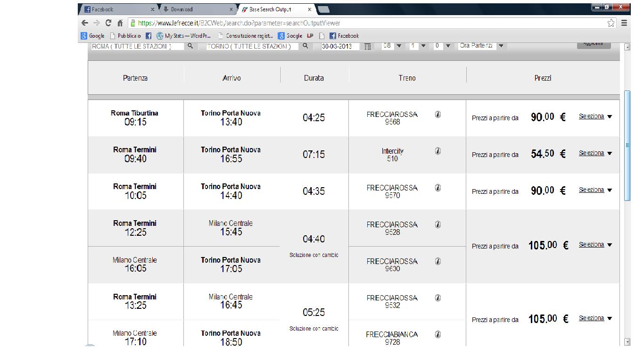Go to browser home page icon
This screenshot has width=644, height=348.
click(x=120, y=23)
